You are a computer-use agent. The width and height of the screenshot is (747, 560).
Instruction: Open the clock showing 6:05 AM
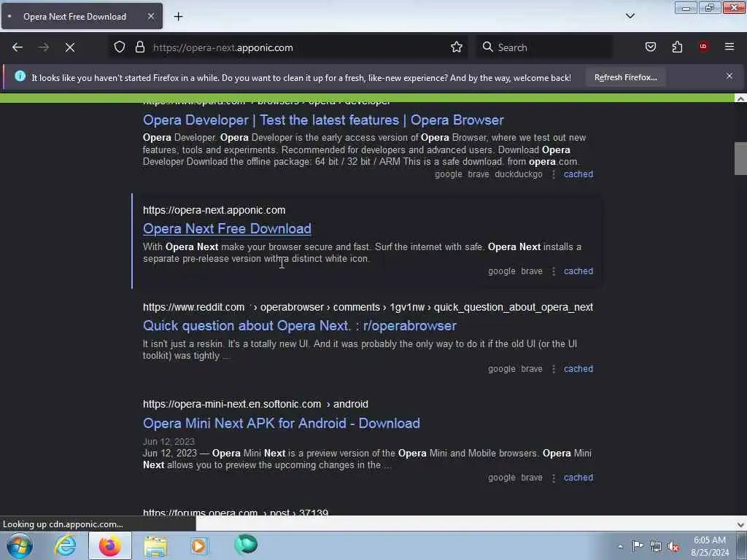click(x=710, y=546)
